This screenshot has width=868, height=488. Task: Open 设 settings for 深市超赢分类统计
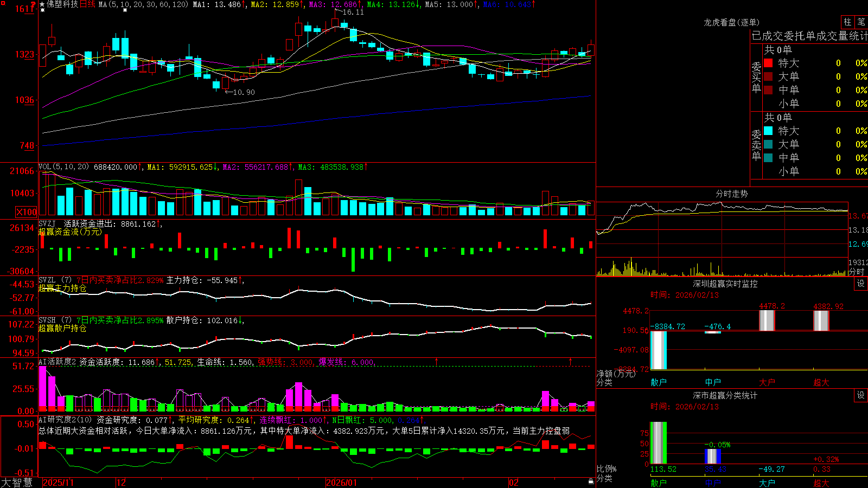tap(861, 395)
